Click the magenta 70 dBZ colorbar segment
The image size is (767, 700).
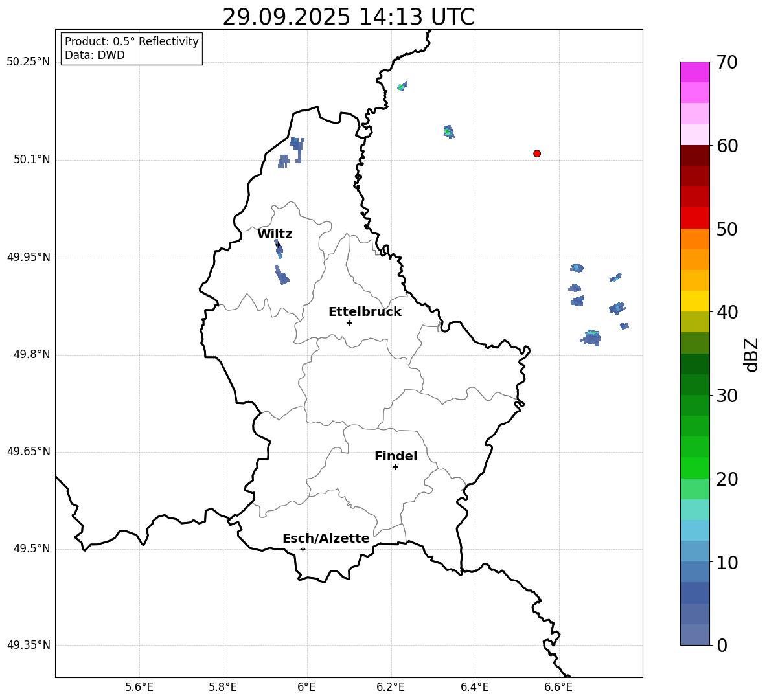tap(695, 72)
